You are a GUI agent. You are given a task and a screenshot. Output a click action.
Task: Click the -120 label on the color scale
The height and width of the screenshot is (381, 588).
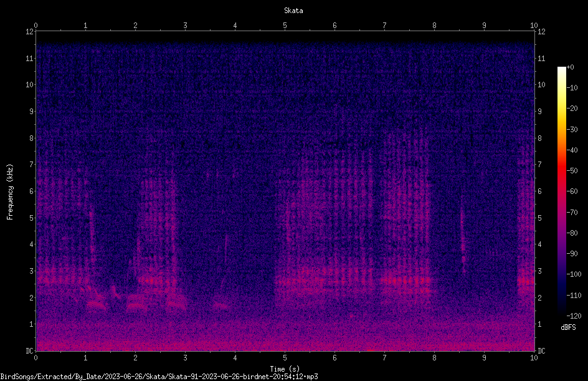click(574, 316)
